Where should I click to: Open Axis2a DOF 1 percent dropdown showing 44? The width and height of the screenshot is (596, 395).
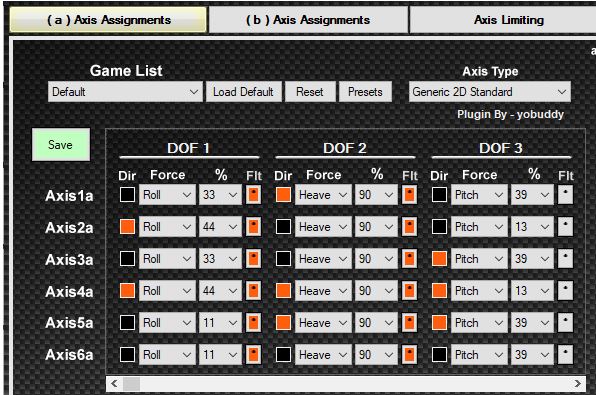coord(220,227)
